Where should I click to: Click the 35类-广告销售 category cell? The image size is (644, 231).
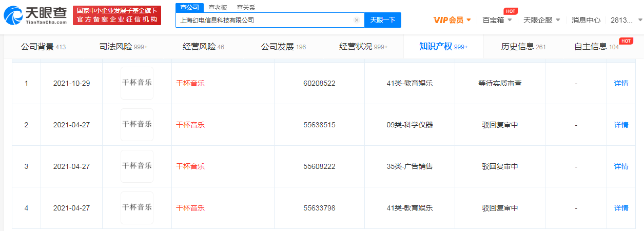[x=409, y=166]
